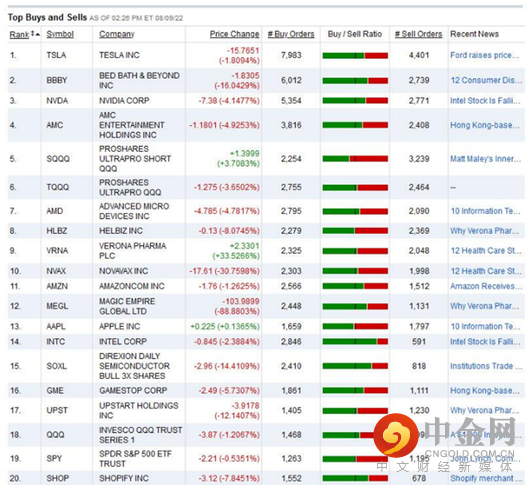Click company name 'GAMESTOP CORP'
This screenshot has height=485, width=530.
tap(133, 390)
